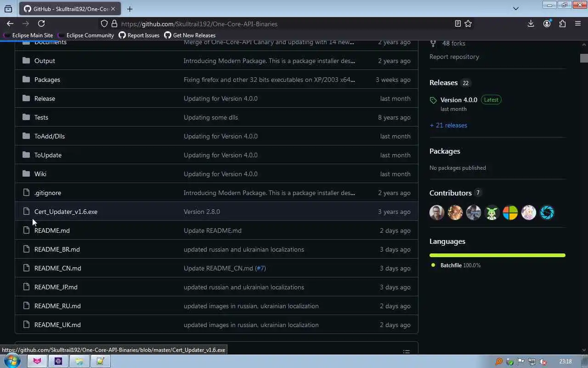Open README_UK.md file

pos(57,325)
